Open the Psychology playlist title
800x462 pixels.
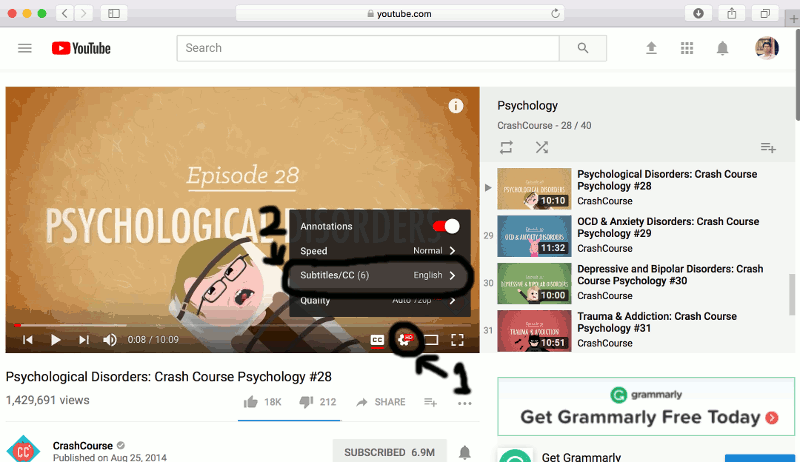point(528,106)
